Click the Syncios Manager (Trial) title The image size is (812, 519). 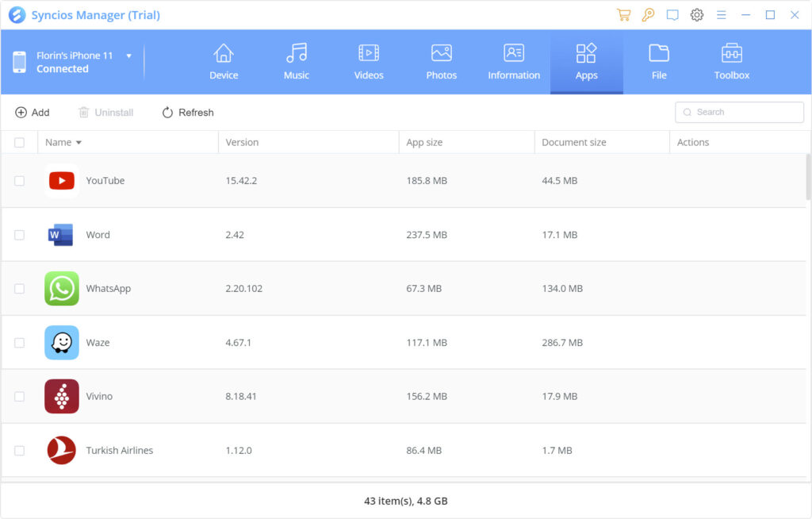coord(95,15)
